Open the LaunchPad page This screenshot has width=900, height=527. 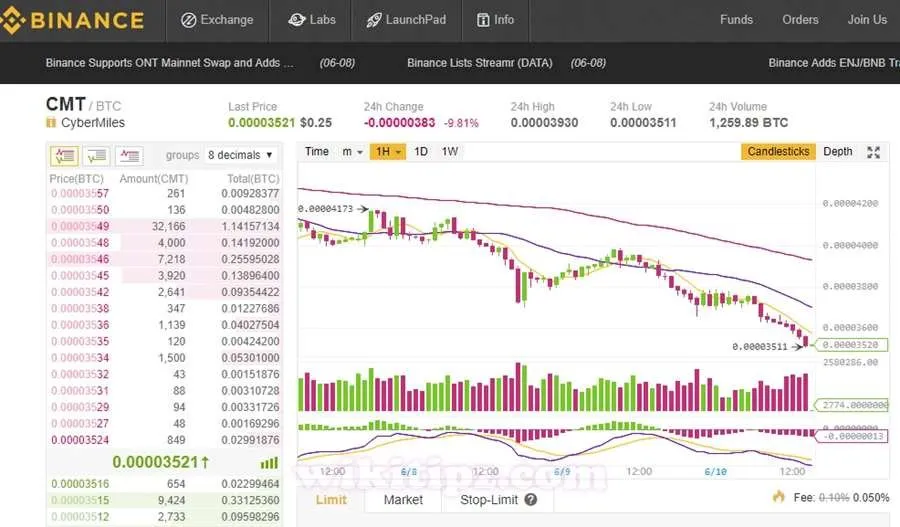(x=406, y=20)
